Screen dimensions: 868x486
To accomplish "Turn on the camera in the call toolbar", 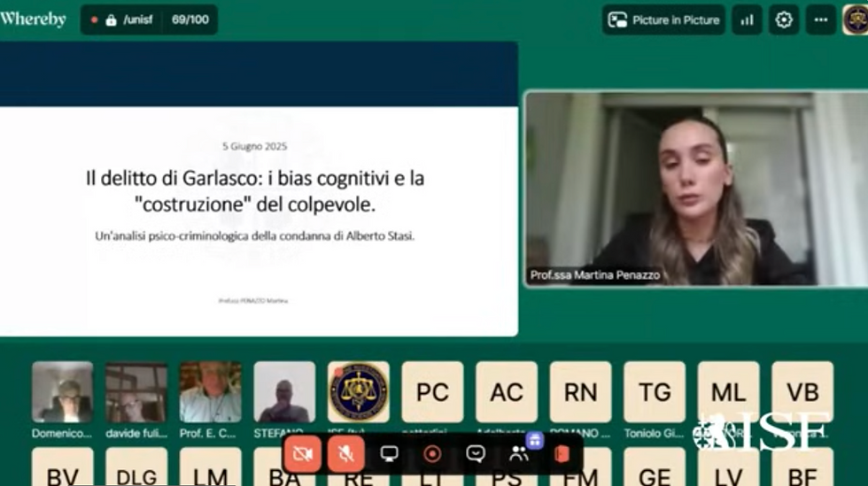I will [x=302, y=454].
